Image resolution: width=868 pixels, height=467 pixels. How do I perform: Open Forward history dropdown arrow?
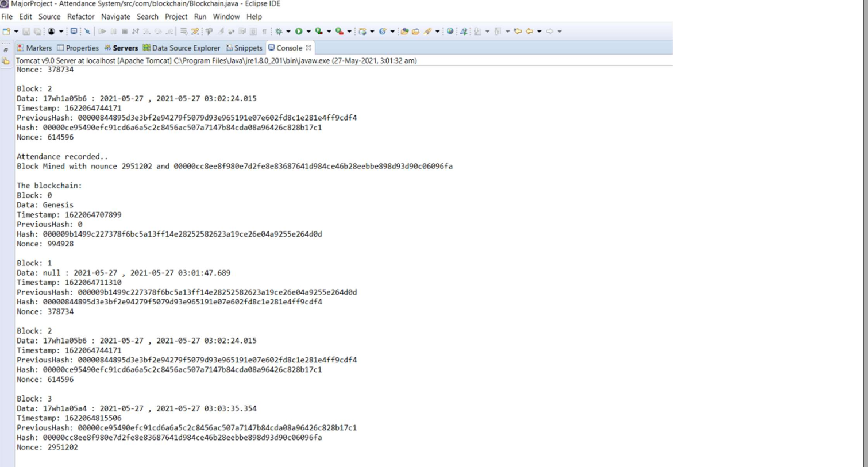(560, 31)
